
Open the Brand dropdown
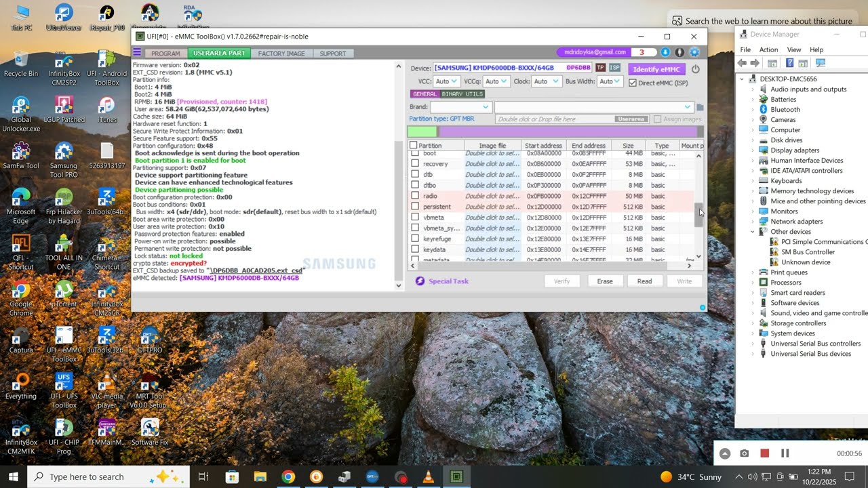pyautogui.click(x=460, y=107)
